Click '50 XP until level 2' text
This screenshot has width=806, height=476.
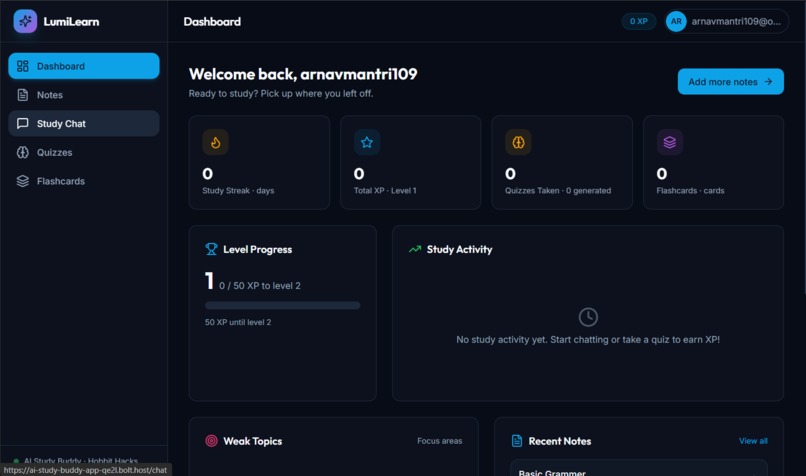click(x=238, y=322)
